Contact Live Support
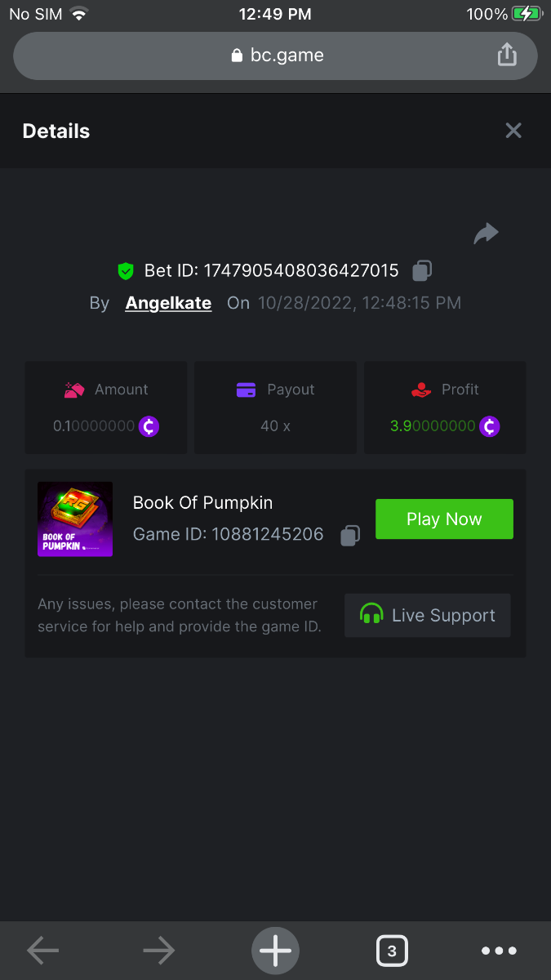 pos(428,616)
